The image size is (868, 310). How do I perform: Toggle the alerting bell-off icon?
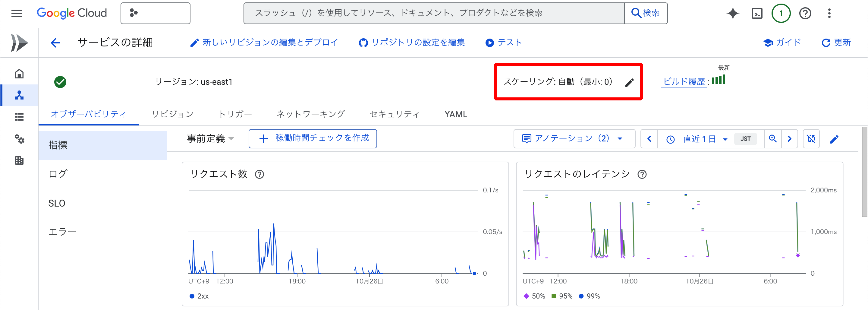(811, 139)
